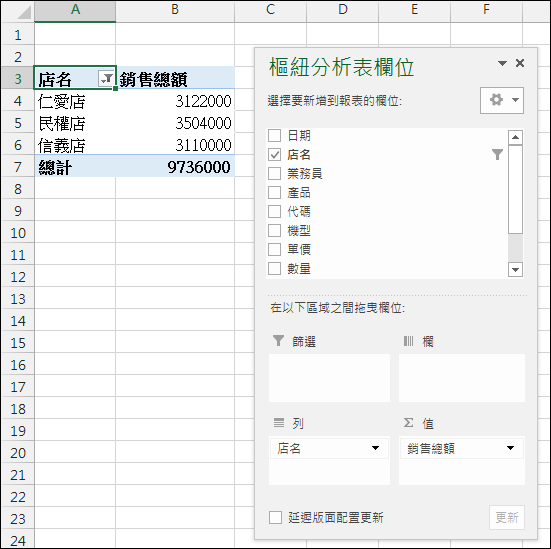Select column A header
The width and height of the screenshot is (551, 549).
point(75,11)
